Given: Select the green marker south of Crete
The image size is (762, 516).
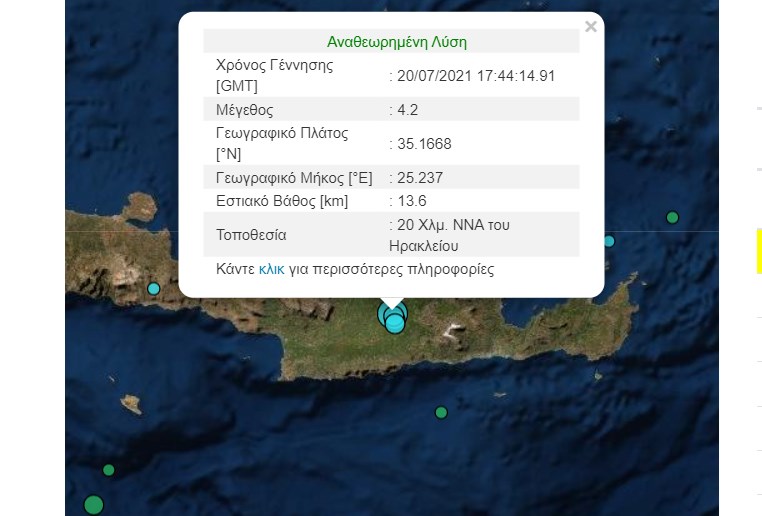Looking at the screenshot, I should click(x=441, y=412).
